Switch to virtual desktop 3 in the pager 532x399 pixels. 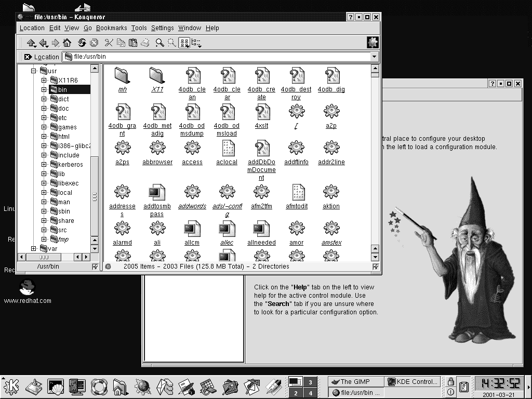click(x=310, y=382)
